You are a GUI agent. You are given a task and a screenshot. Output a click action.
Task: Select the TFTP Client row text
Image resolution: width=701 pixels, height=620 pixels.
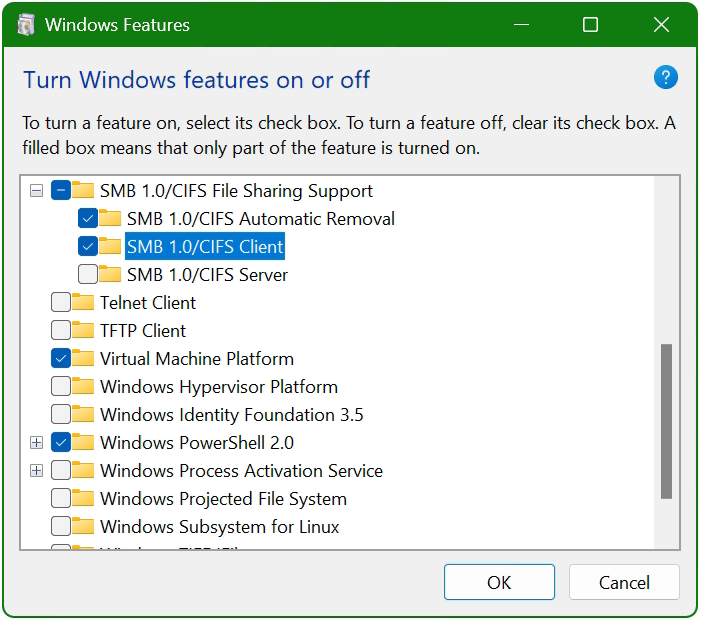[x=143, y=331]
